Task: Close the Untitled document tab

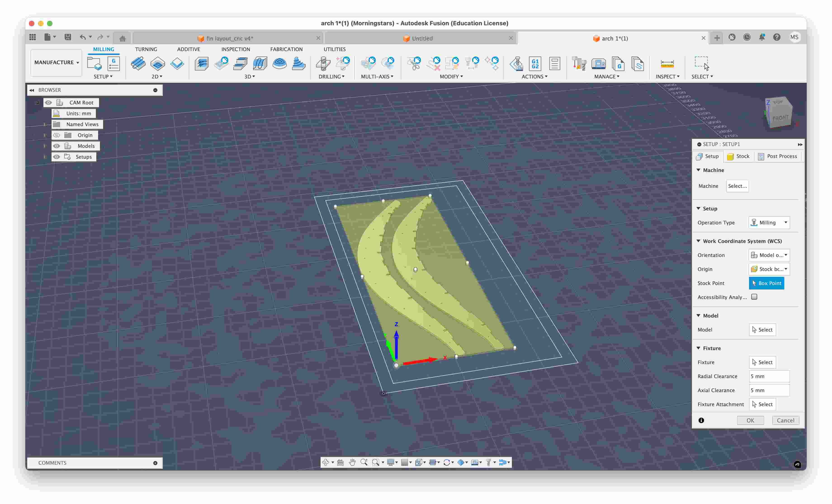Action: click(x=511, y=38)
